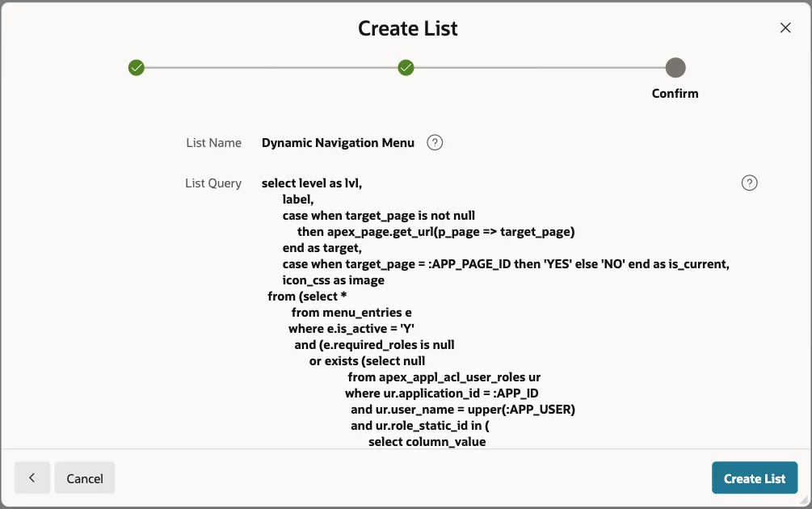812x509 pixels.
Task: Click the 'from menu_entries e' line
Action: [351, 312]
